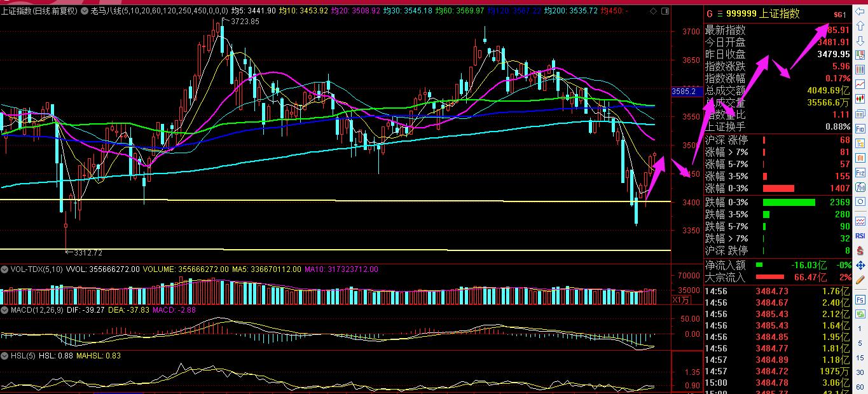Click the 指数涨跌 5.96 row
The height and width of the screenshot is (394, 868).
coord(777,67)
